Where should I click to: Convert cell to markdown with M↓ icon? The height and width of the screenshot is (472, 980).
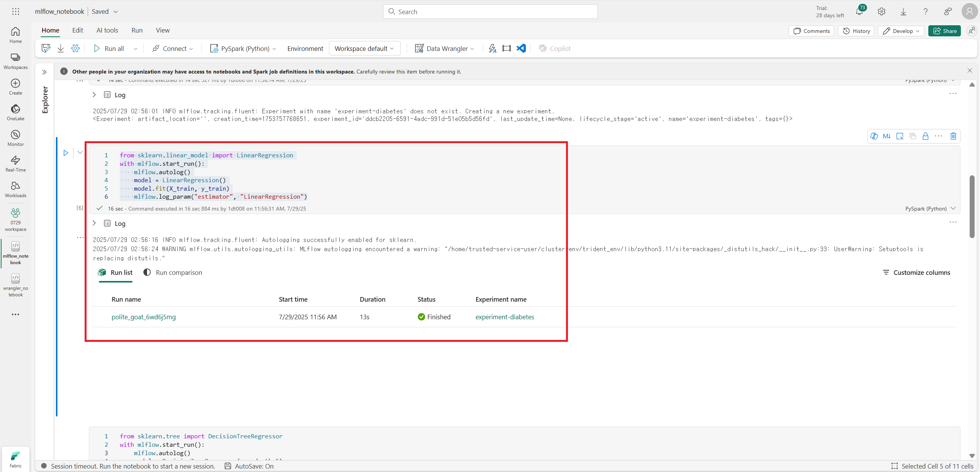[887, 136]
